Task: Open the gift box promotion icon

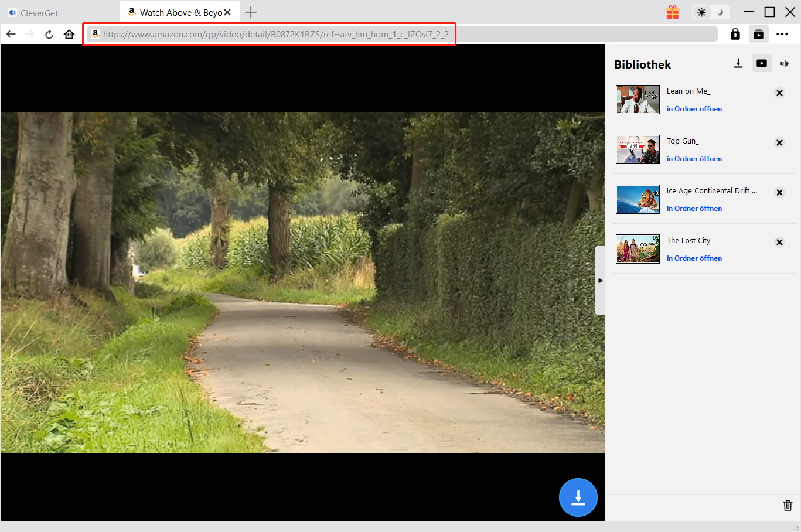Action: (673, 12)
